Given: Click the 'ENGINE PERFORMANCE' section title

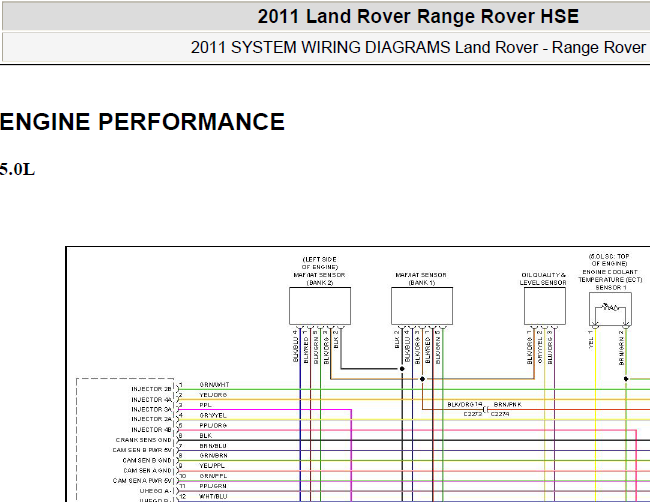Looking at the screenshot, I should [142, 122].
